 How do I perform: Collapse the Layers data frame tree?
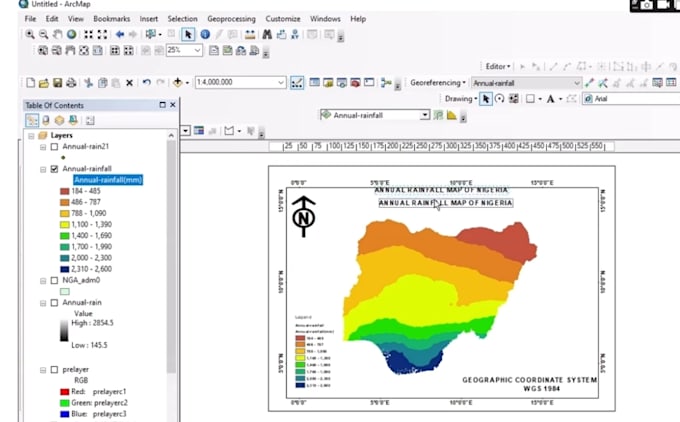click(31, 136)
